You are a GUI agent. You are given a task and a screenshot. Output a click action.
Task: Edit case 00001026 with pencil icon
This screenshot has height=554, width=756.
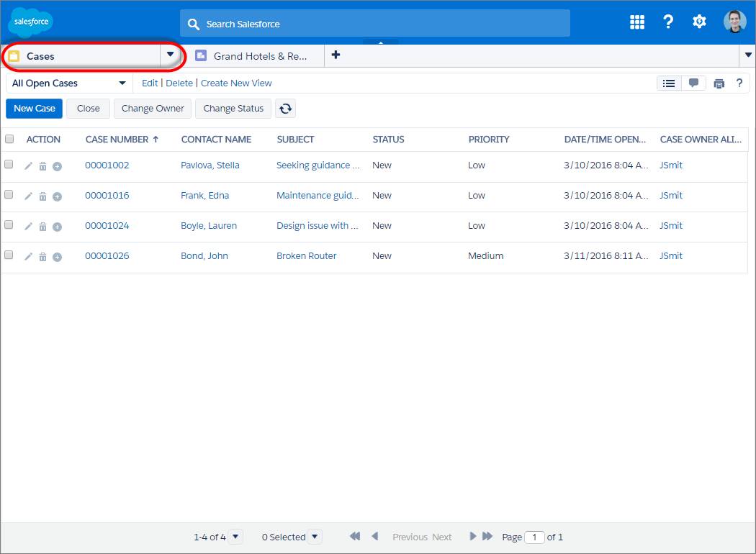[29, 257]
